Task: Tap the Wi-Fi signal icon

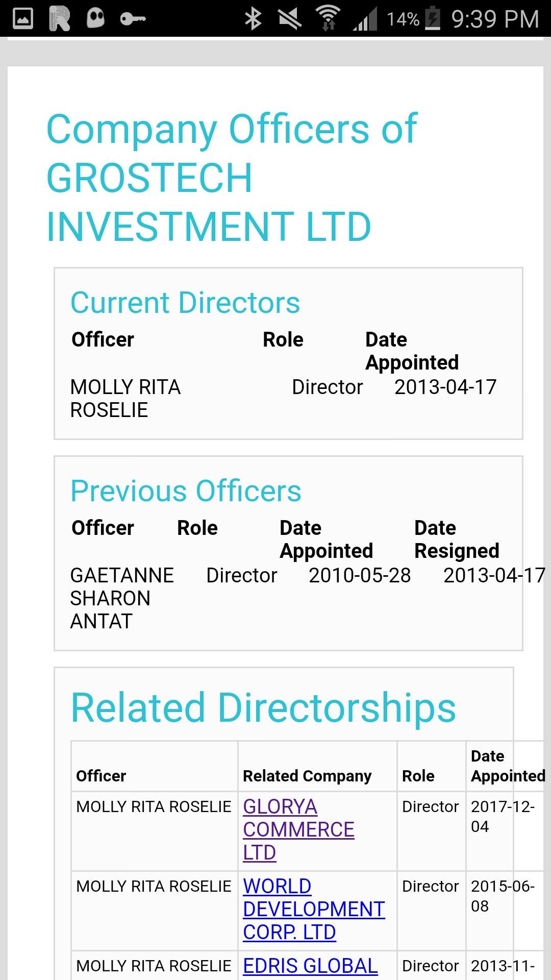Action: pyautogui.click(x=328, y=18)
